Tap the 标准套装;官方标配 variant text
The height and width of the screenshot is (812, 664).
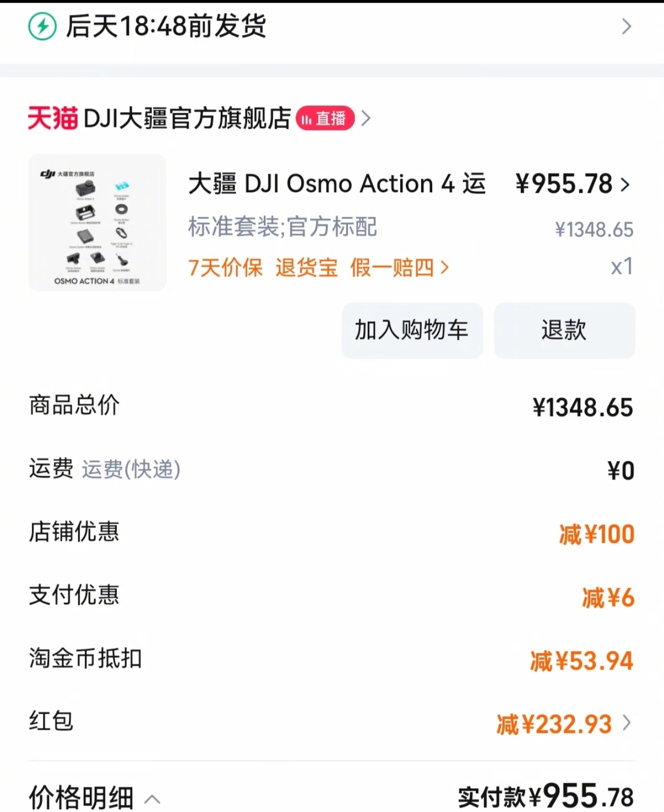(282, 227)
